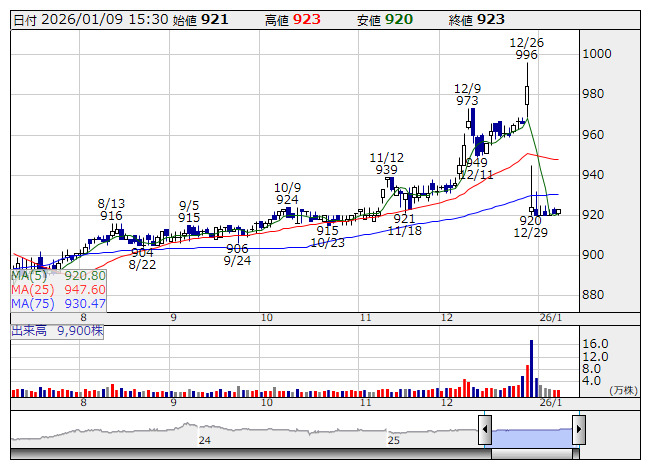Image resolution: width=653 pixels, height=470 pixels.
Task: Click the 8/13 peak label 916
Action: pyautogui.click(x=110, y=216)
